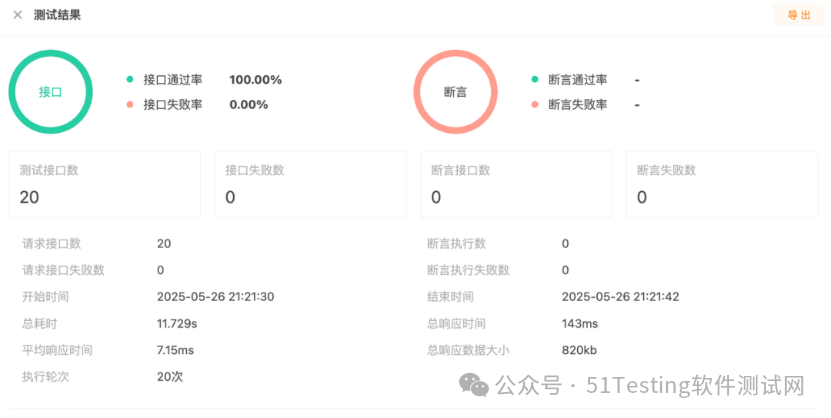Click the 请求接口失败数 row label
This screenshot has height=418, width=831.
(63, 270)
